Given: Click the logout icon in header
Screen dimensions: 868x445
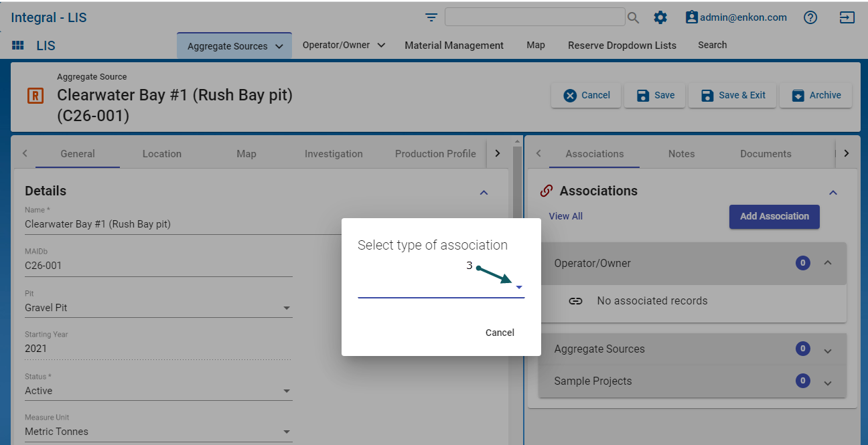Looking at the screenshot, I should pos(847,18).
